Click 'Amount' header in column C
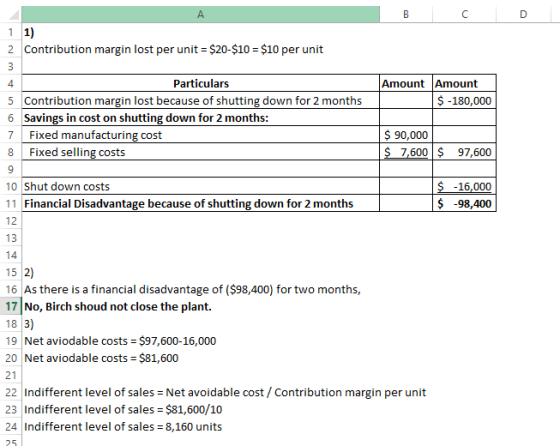560x446 pixels. click(x=464, y=84)
